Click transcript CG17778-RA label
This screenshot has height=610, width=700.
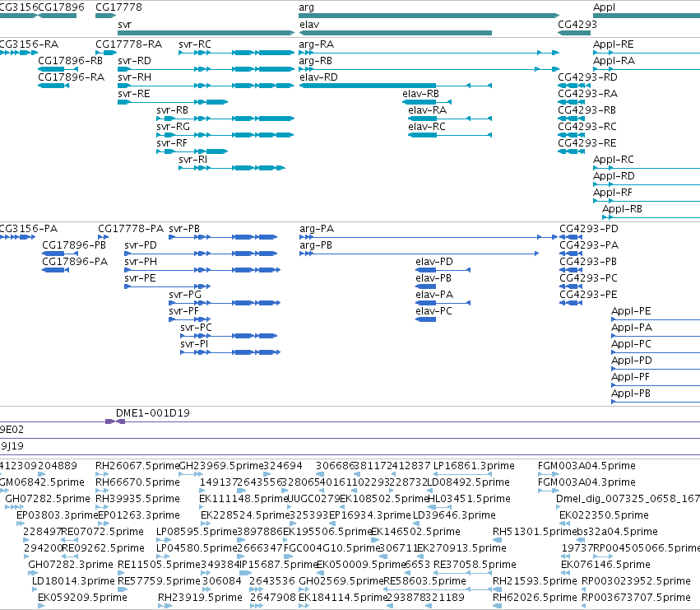tap(128, 44)
